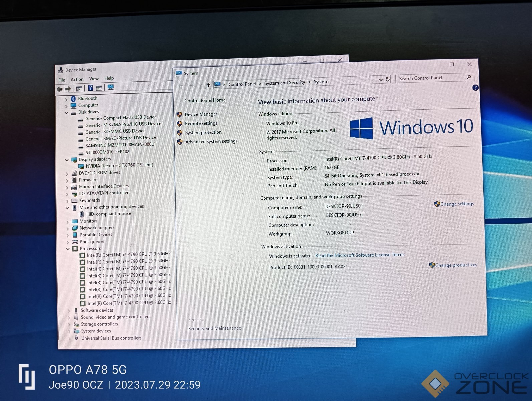
Task: Open the blue question mark Help toolbar icon in Device Manager
Action: point(90,88)
